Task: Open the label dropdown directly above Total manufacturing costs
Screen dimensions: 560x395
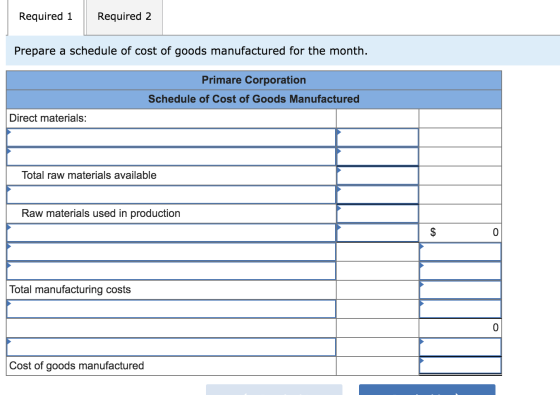Action: tap(171, 271)
